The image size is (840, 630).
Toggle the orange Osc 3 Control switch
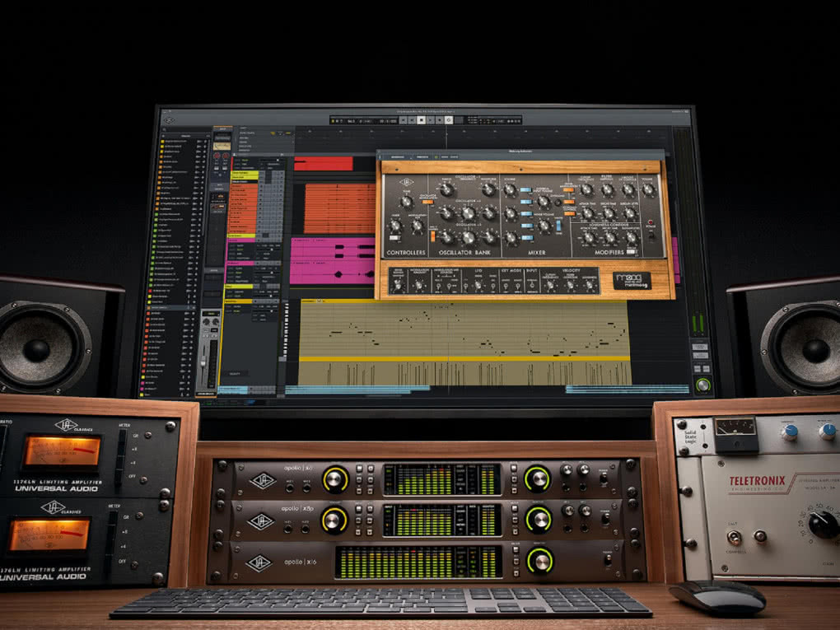pyautogui.click(x=433, y=236)
